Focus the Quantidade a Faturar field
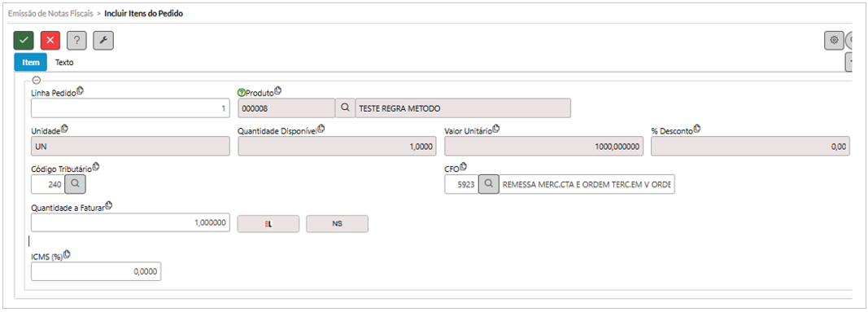This screenshot has width=868, height=312. pyautogui.click(x=130, y=222)
